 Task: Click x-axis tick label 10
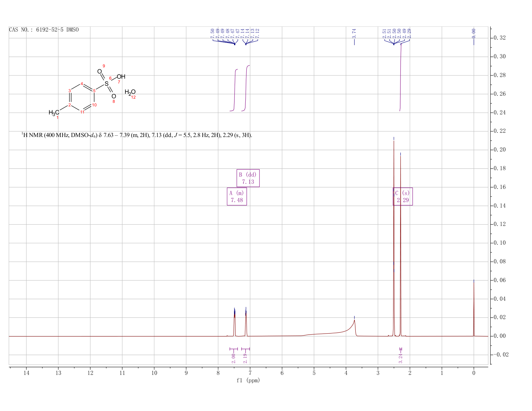(x=154, y=373)
